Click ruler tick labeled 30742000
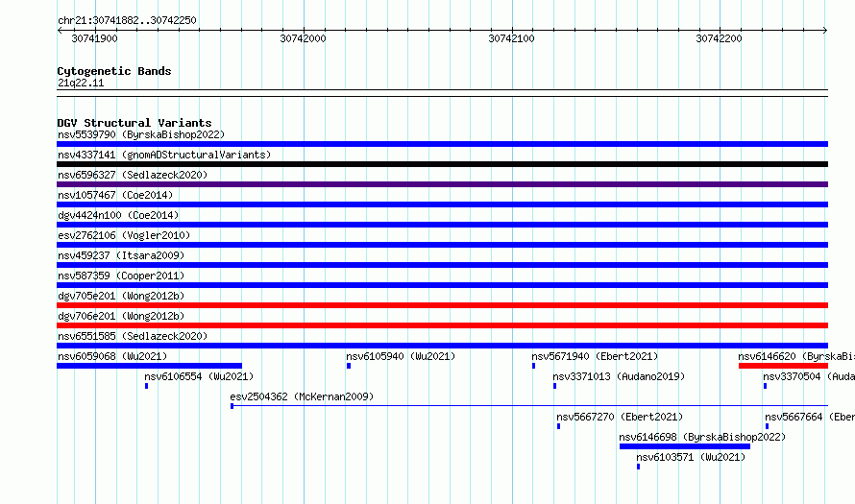The image size is (855, 504). [x=304, y=38]
